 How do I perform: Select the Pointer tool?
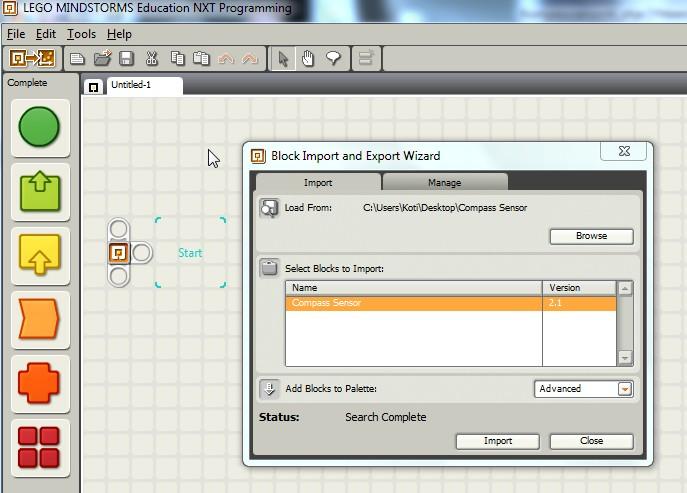283,58
